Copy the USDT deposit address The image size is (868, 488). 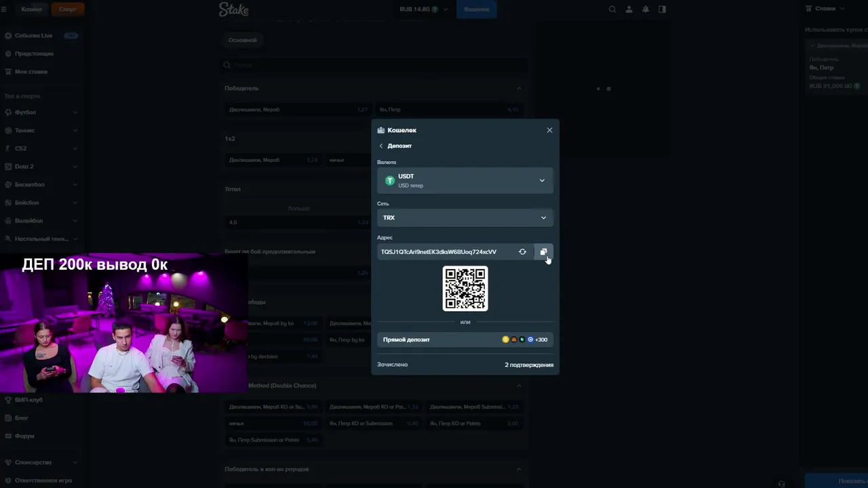coord(543,252)
